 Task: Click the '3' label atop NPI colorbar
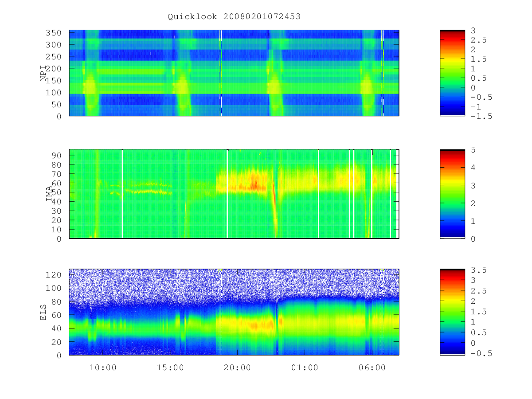(x=473, y=30)
